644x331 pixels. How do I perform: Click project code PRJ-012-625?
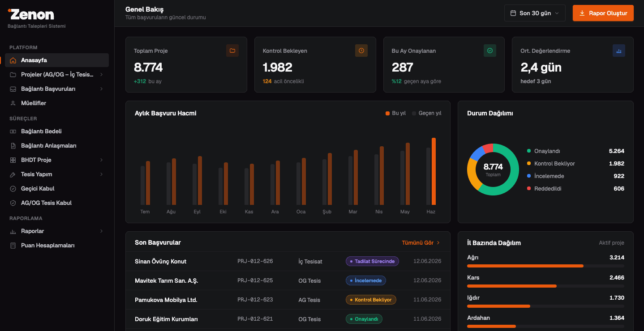(255, 280)
